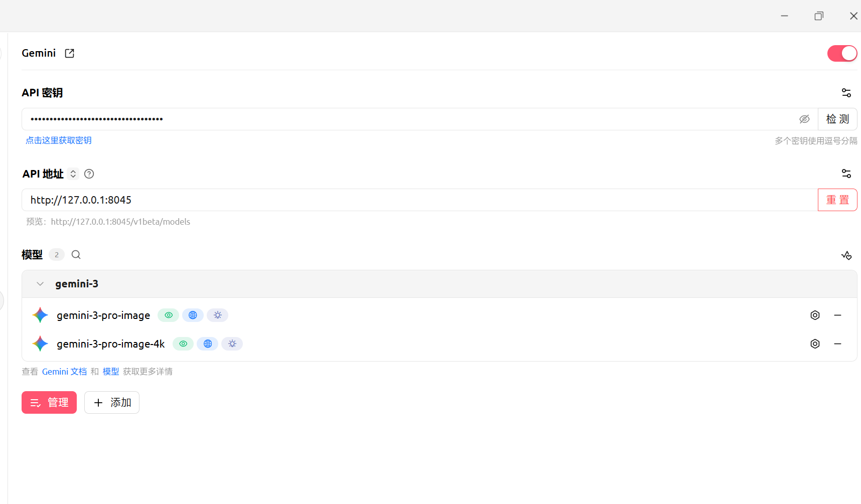Screen dimensions: 861x504
Task: Open settings for gemini-3-pro-image-4k
Action: point(815,344)
